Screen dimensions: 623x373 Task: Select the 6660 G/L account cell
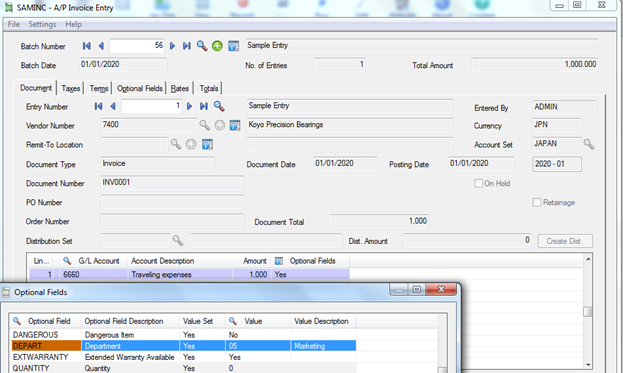click(x=93, y=274)
